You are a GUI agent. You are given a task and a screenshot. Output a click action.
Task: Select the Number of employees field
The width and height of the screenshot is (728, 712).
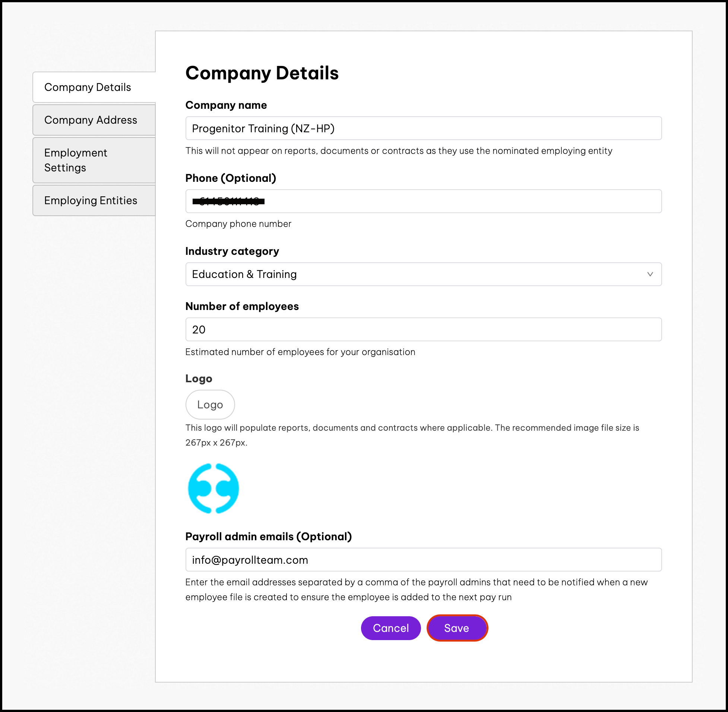point(423,329)
